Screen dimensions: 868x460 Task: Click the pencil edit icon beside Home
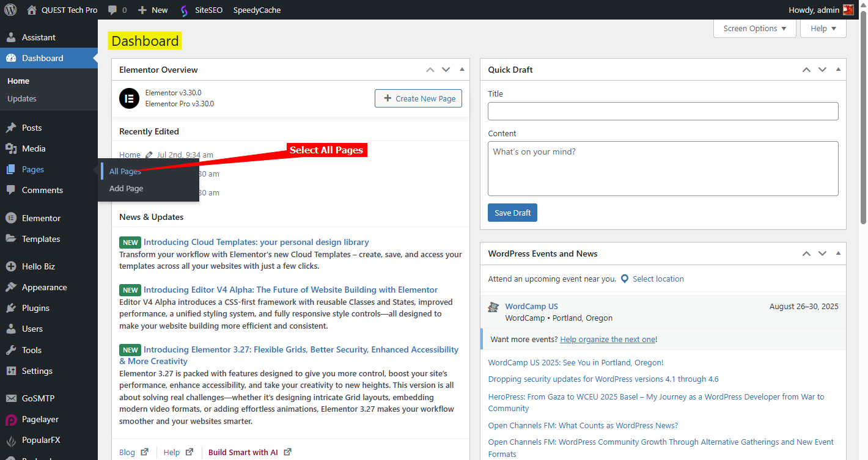click(x=149, y=155)
